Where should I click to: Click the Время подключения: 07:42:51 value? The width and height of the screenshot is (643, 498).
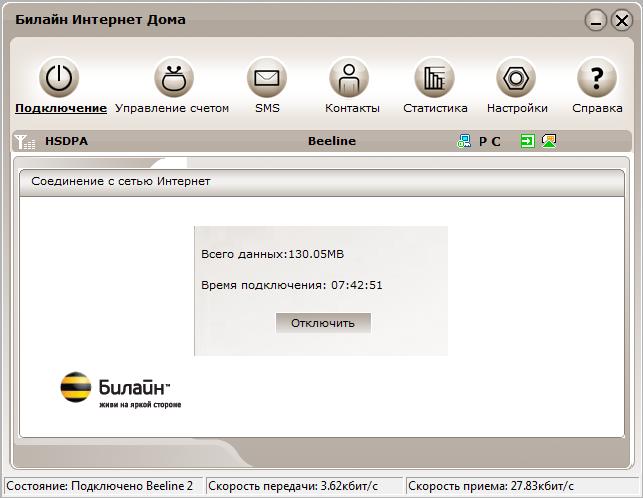tap(292, 285)
